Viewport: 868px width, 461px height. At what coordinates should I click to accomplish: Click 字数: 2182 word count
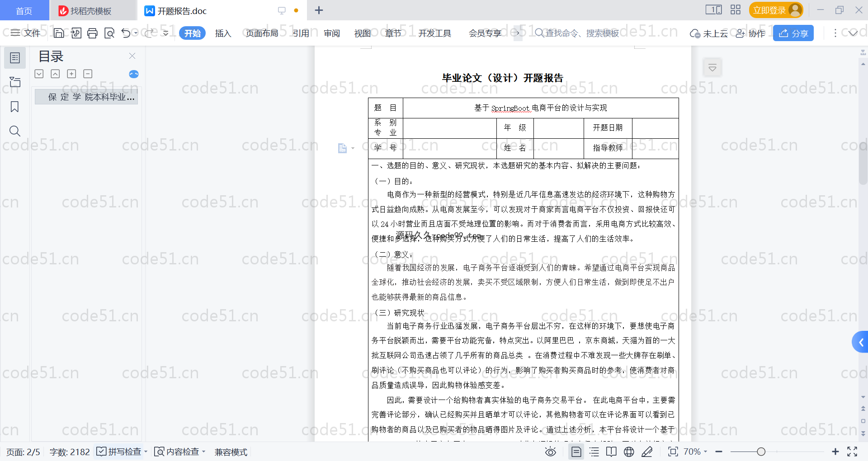click(x=70, y=452)
